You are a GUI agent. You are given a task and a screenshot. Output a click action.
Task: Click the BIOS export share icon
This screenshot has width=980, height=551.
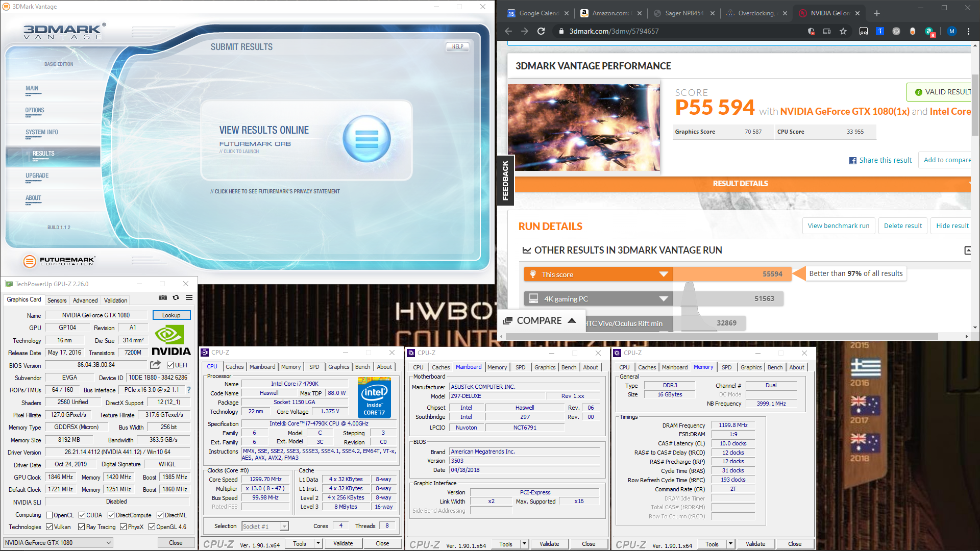click(x=155, y=365)
